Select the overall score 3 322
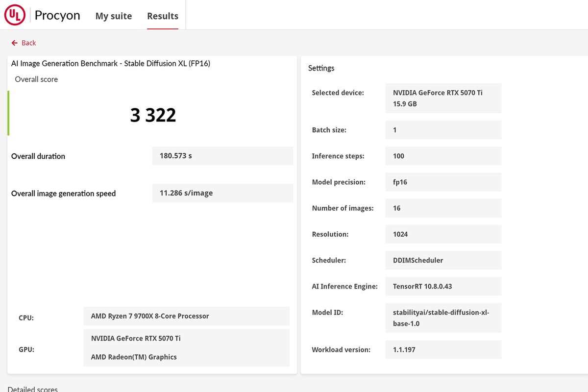The width and height of the screenshot is (588, 392). (x=153, y=115)
